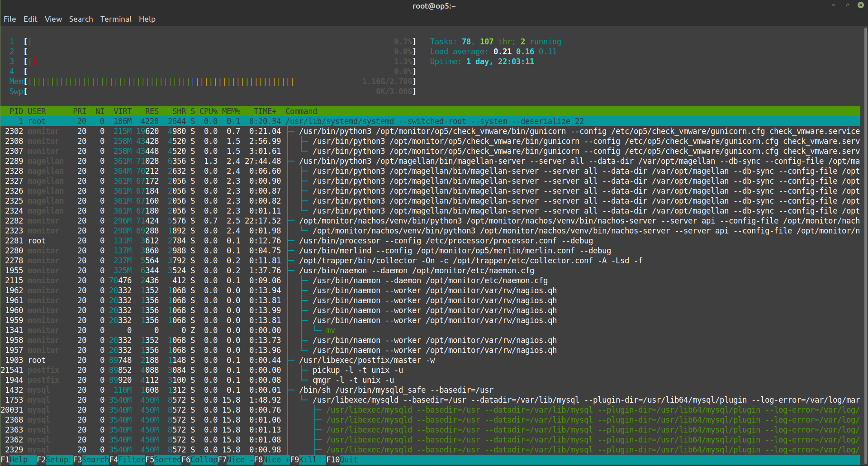Select mysqld process row PID 1753
868x466 pixels.
point(430,400)
